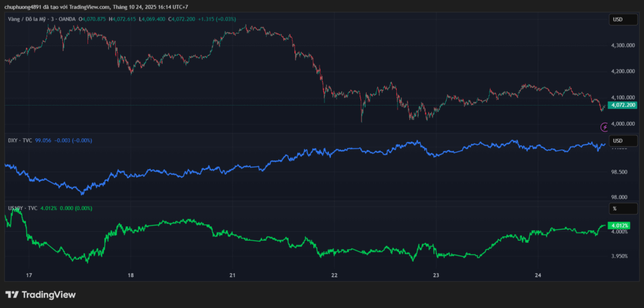The image size is (644, 308).
Task: Click the TradingView logo at bottom left
Action: (x=40, y=294)
